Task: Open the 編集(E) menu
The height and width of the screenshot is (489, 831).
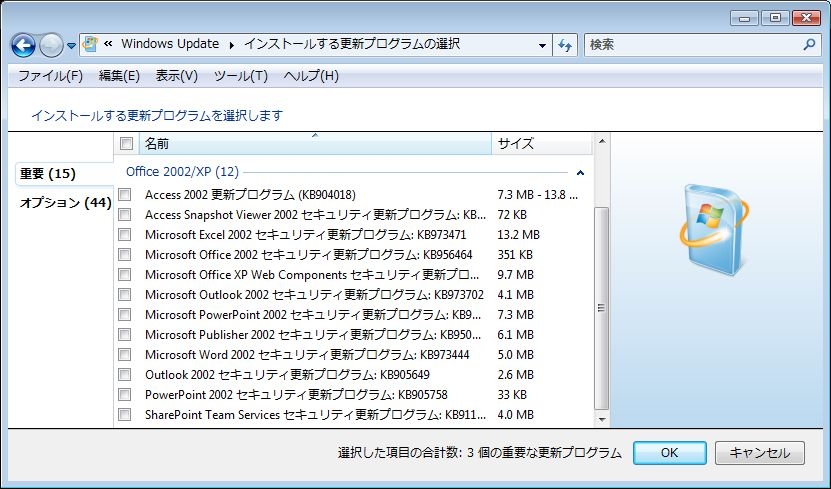Action: [119, 76]
